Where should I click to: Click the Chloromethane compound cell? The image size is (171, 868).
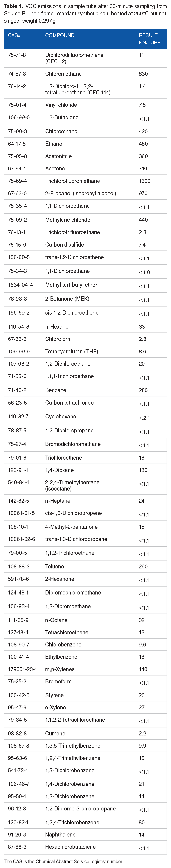64,74
